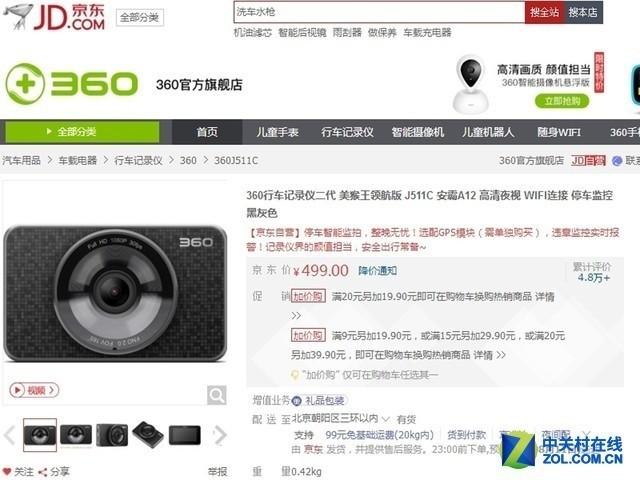
Task: Expand the 全部分类 green category menu
Action: coord(82,132)
